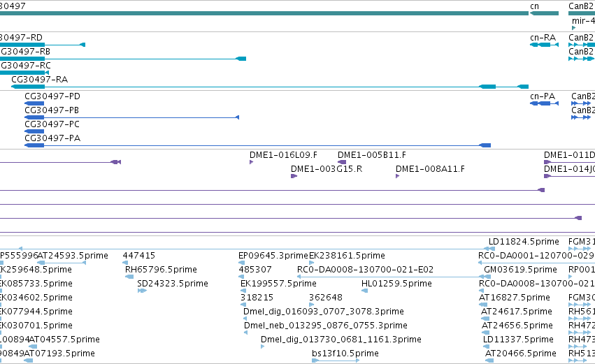Select EST AT07193.5prime
The height and width of the screenshot is (364, 595).
28,361
